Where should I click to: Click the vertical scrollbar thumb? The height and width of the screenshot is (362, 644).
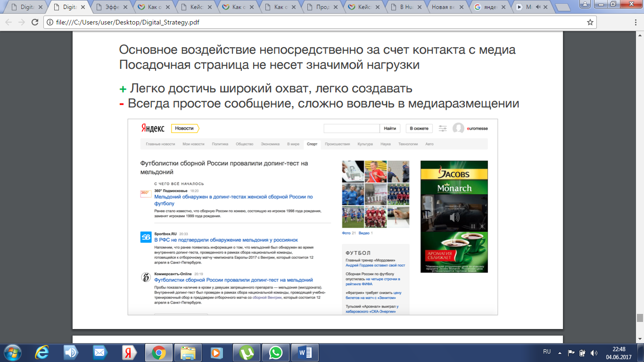tap(640, 318)
